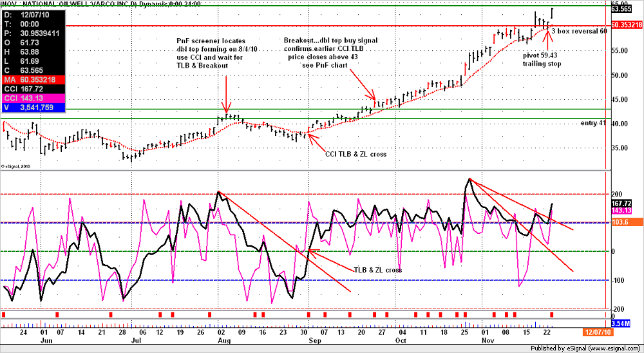The width and height of the screenshot is (644, 353).
Task: Select the red MA 60.353218 row
Action: pyautogui.click(x=32, y=80)
